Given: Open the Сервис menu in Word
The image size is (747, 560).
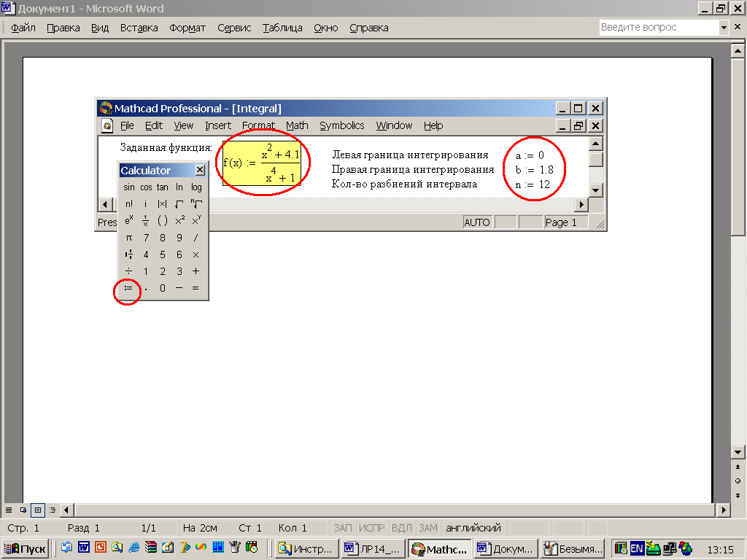Looking at the screenshot, I should pos(234,28).
